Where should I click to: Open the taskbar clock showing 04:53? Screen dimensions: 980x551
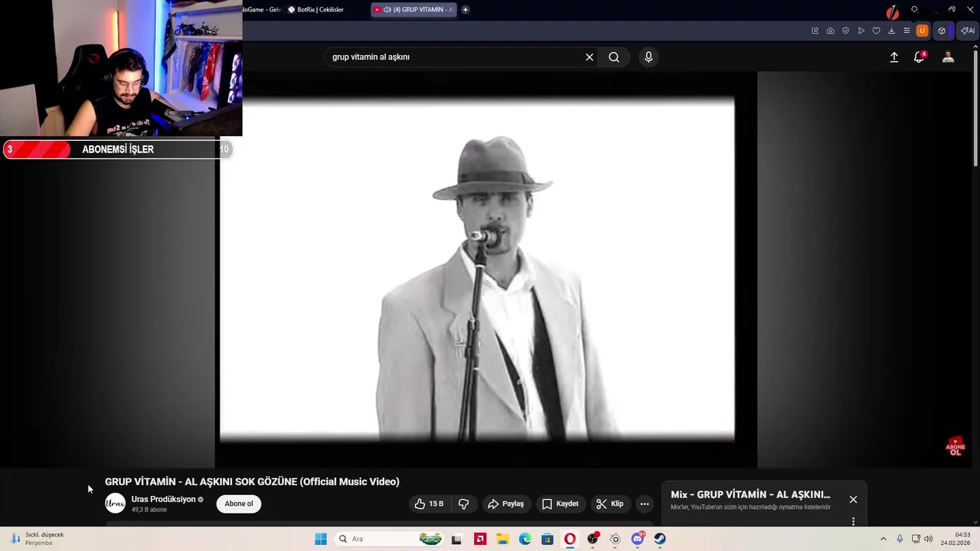pos(955,539)
